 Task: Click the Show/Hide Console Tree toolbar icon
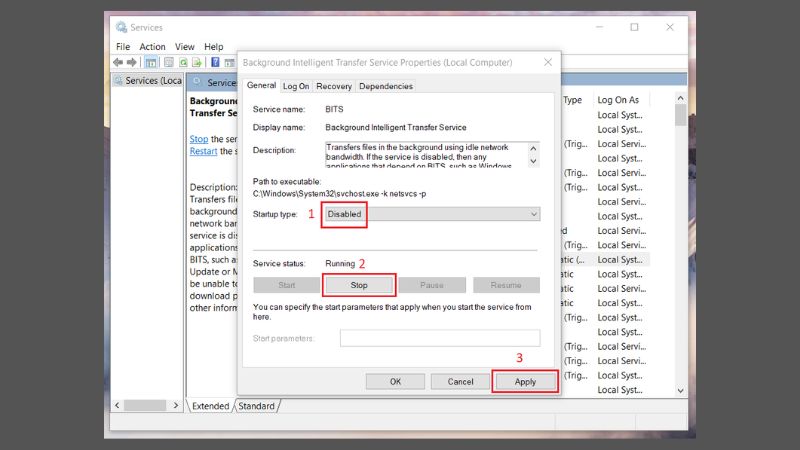(151, 62)
